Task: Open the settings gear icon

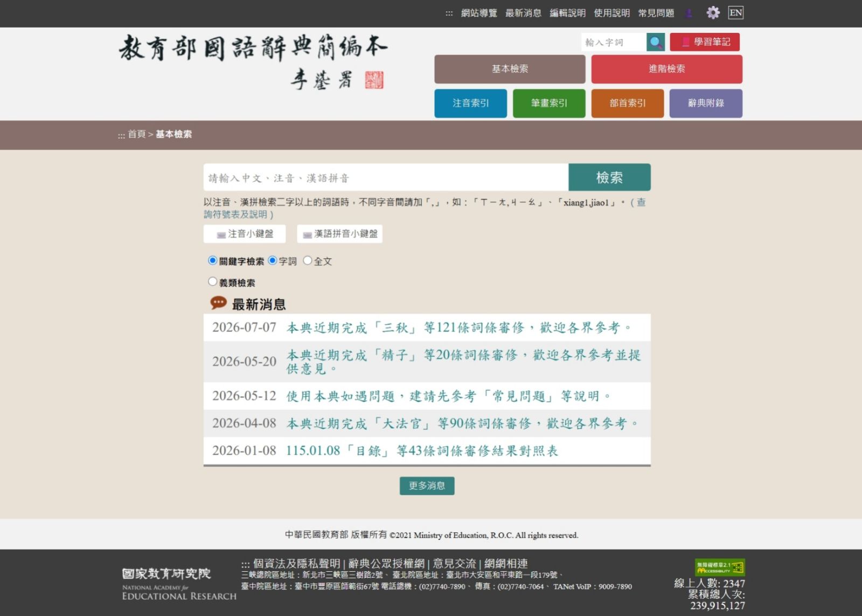Action: (x=713, y=13)
